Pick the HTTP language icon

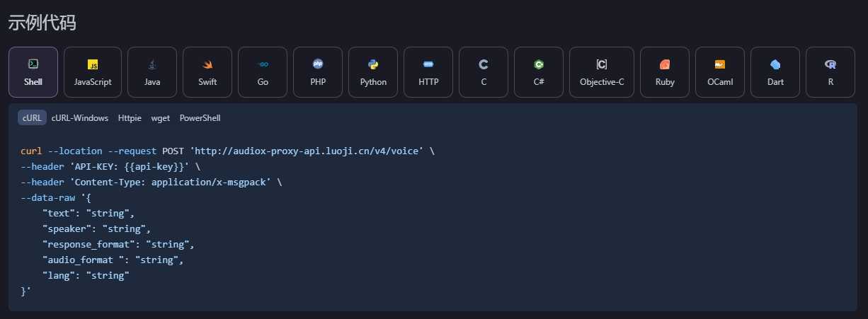point(428,64)
